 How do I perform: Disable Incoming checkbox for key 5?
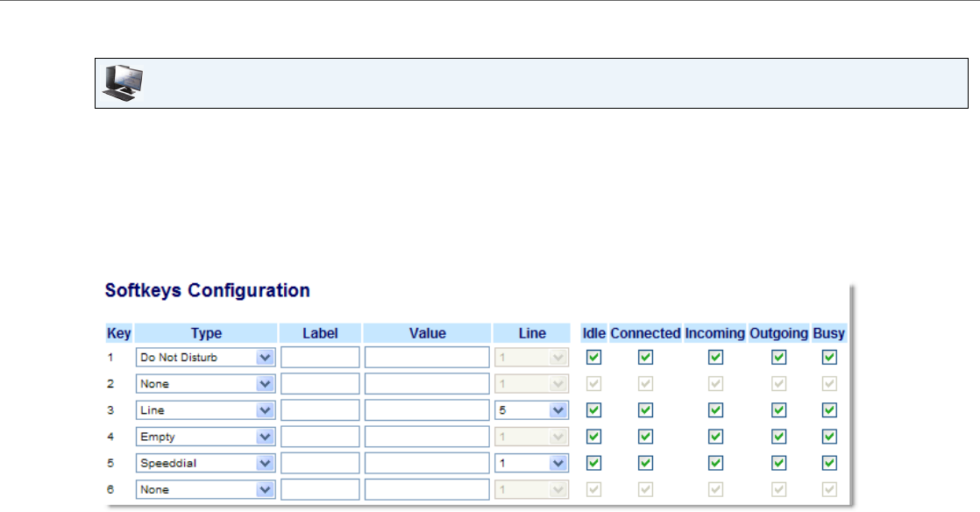[x=715, y=463]
